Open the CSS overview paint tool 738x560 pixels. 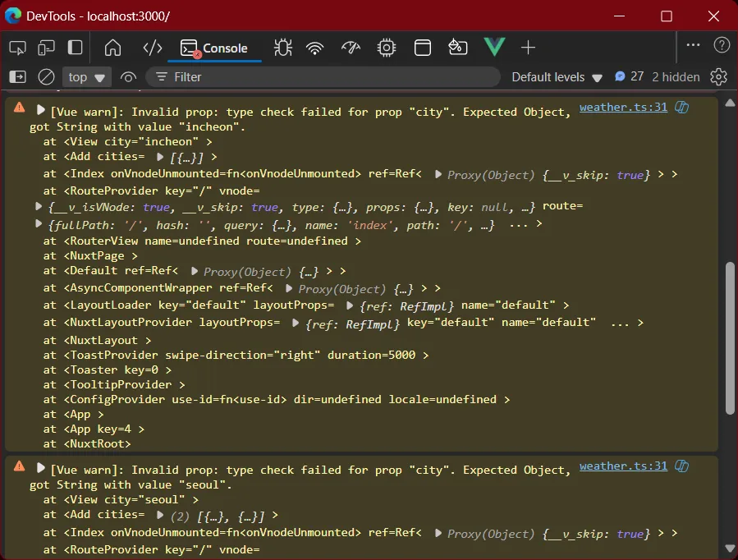click(457, 48)
